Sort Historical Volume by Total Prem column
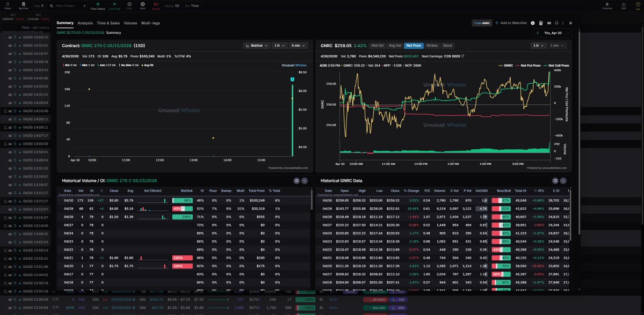Screen dimensions: 644x315 click(x=257, y=191)
